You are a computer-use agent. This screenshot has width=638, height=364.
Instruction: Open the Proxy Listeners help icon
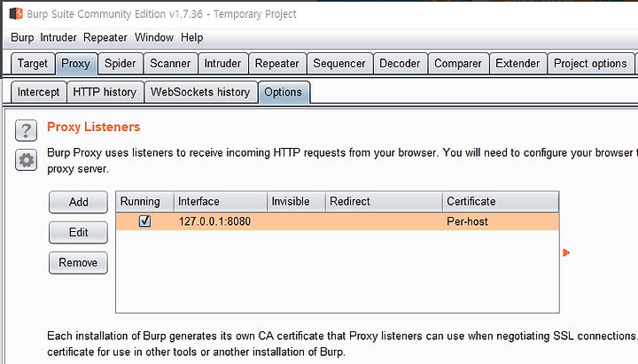pos(26,130)
